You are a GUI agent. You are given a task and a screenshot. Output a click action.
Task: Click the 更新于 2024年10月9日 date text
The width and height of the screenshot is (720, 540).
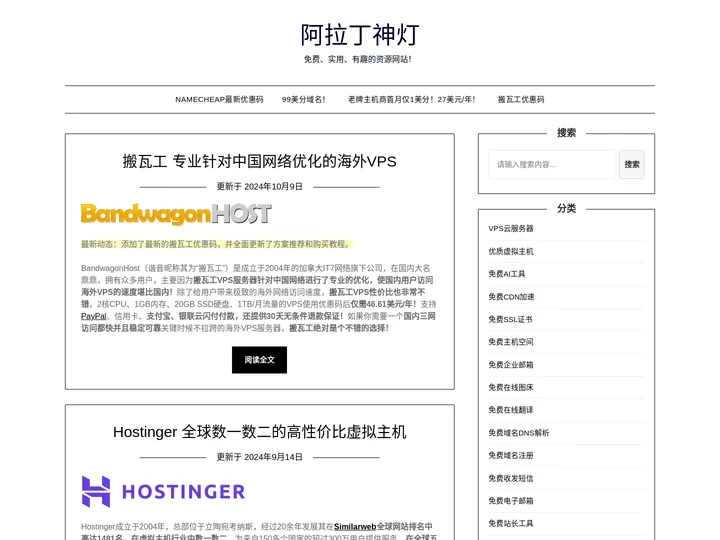pyautogui.click(x=259, y=186)
